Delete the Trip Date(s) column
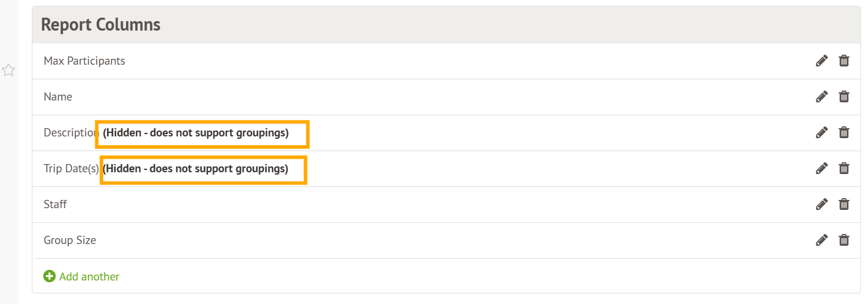868x304 pixels. (x=844, y=169)
